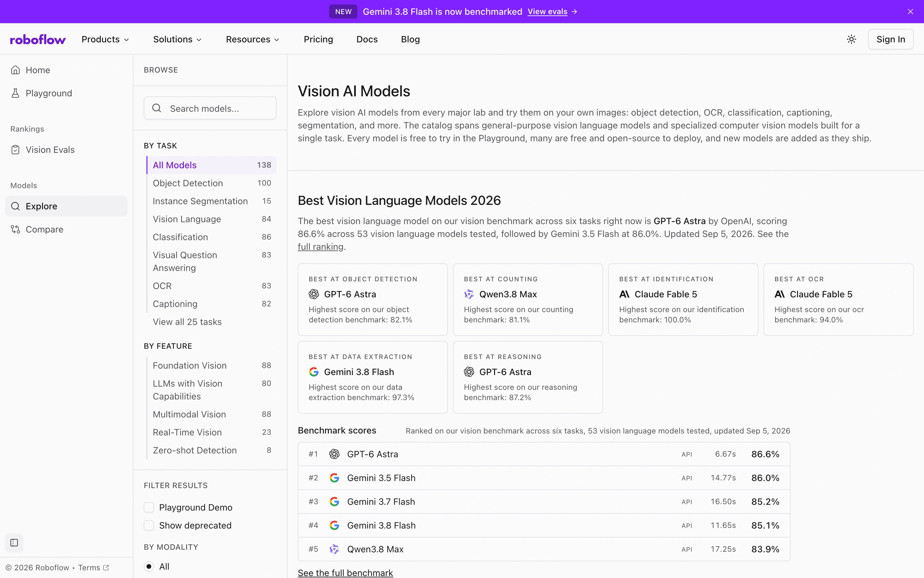Select Visual Question Answering filter
This screenshot has width=924, height=578.
(211, 261)
